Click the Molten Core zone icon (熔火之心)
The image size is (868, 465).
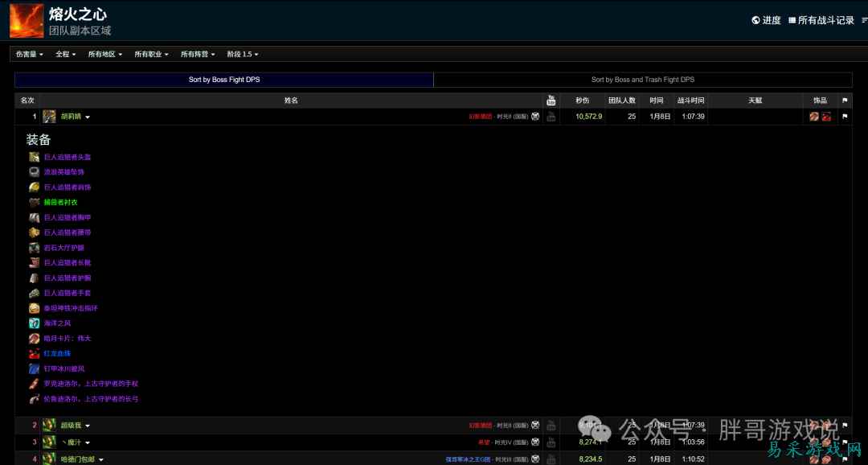coord(27,21)
